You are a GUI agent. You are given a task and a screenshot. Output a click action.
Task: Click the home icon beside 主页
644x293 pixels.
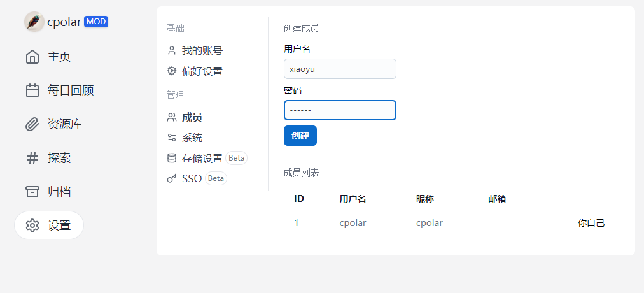pyautogui.click(x=32, y=57)
